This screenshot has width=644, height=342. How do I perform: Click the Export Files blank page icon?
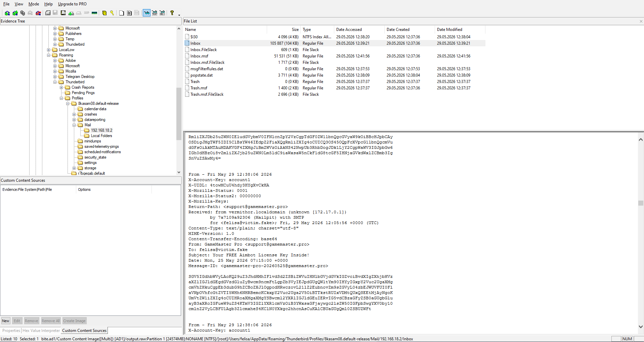coord(122,13)
